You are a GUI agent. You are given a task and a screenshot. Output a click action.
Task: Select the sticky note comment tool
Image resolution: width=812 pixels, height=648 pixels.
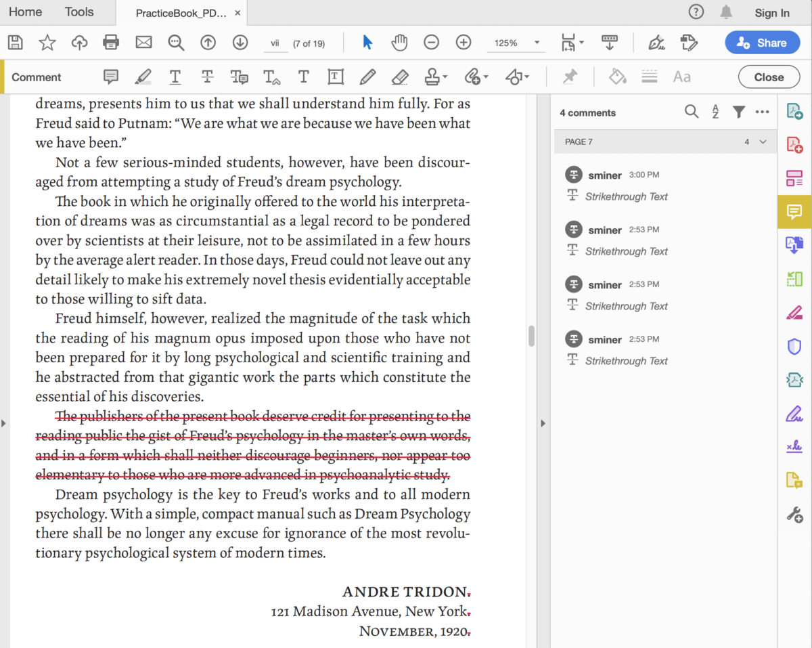pos(110,77)
